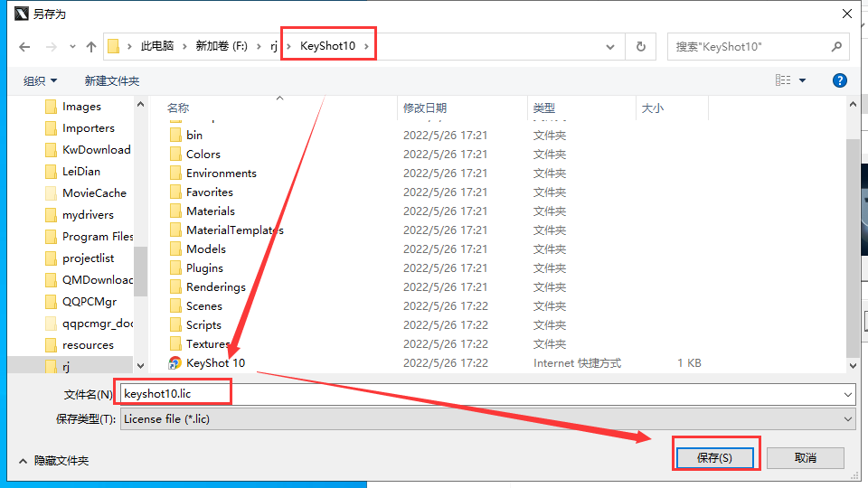Image resolution: width=868 pixels, height=488 pixels.
Task: Open the file name history dropdown arrow
Action: point(847,395)
